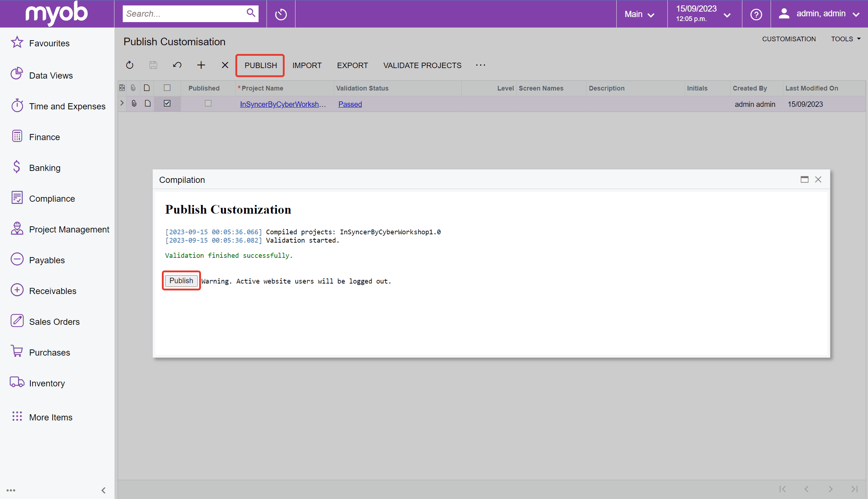Maximize the Compilation dialog
This screenshot has width=868, height=499.
click(x=804, y=179)
